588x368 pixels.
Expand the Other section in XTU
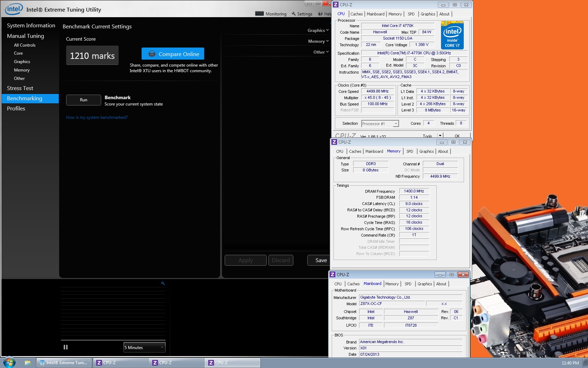321,52
